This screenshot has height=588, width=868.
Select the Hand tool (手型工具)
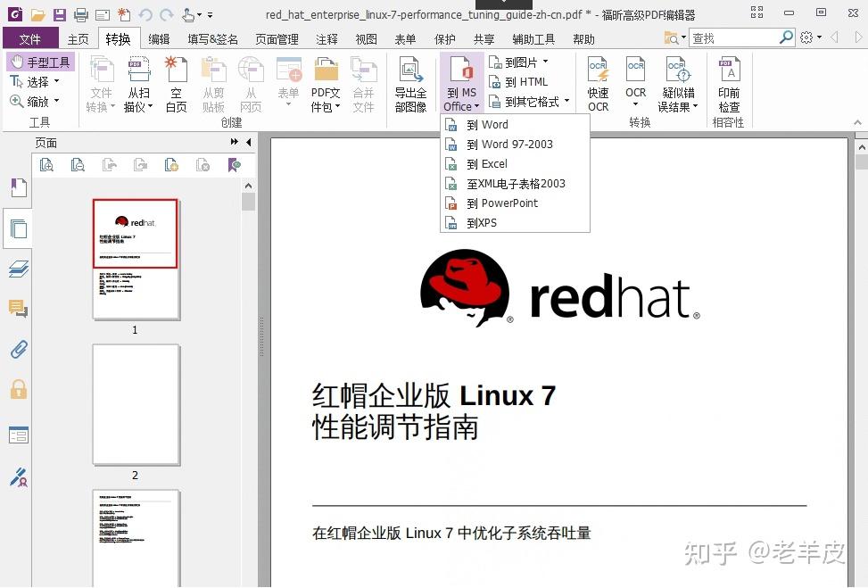(40, 62)
